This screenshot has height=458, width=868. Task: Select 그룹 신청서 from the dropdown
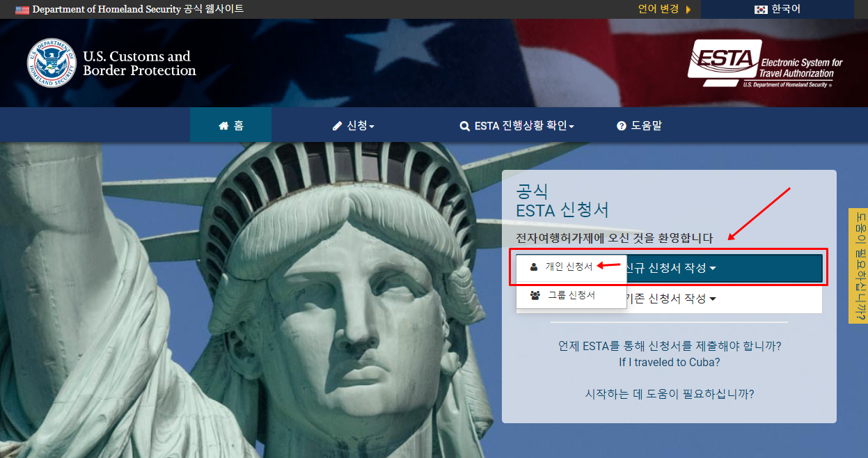[x=571, y=295]
